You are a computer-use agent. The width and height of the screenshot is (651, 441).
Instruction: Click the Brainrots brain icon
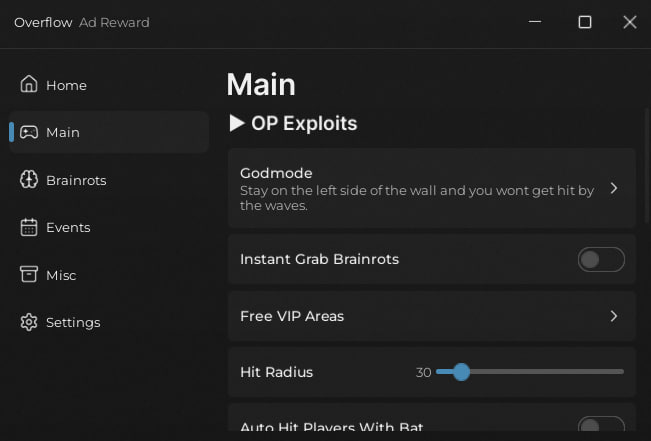click(x=29, y=180)
